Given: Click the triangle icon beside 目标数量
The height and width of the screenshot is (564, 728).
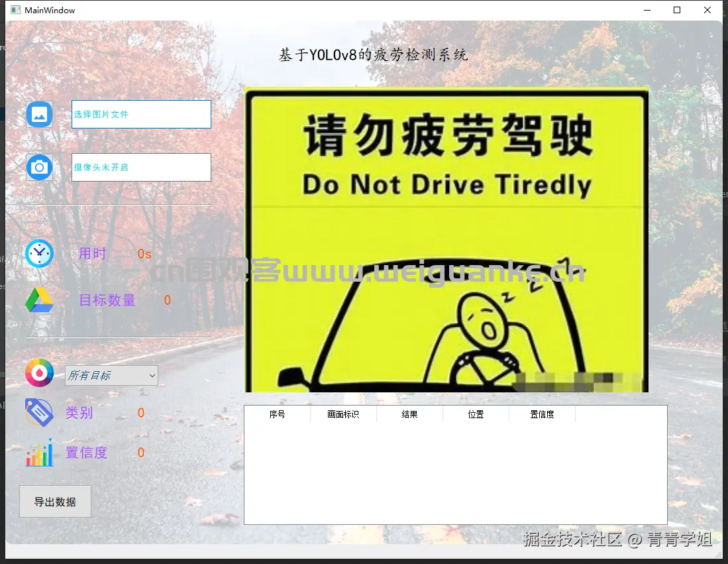Looking at the screenshot, I should click(39, 300).
